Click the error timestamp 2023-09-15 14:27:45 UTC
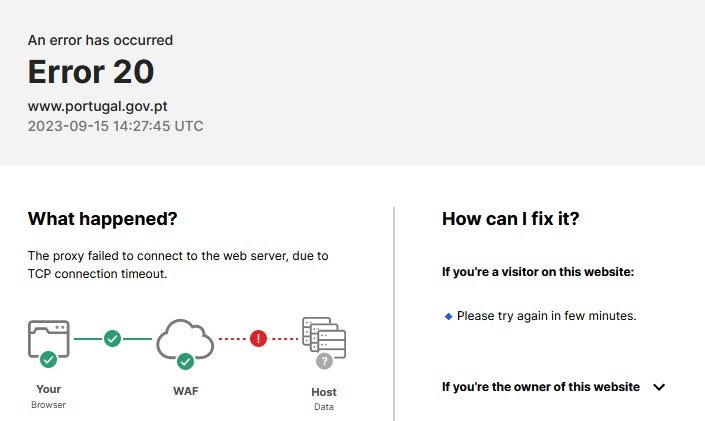The height and width of the screenshot is (421, 705). (116, 126)
